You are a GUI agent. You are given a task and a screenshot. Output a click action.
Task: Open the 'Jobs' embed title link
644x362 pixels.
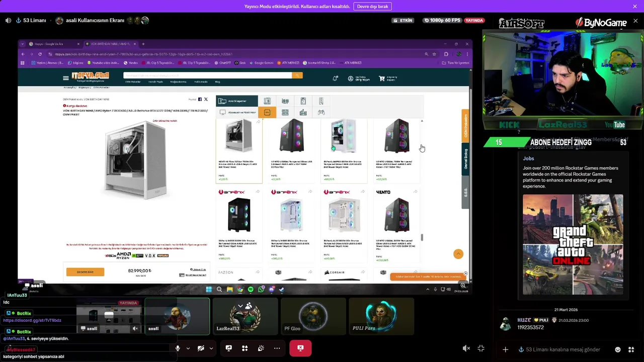pyautogui.click(x=528, y=158)
